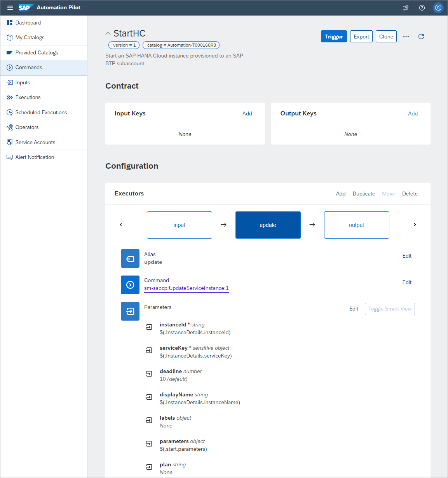This screenshot has height=478, width=448.
Task: Click the SAP logo
Action: coord(25,8)
